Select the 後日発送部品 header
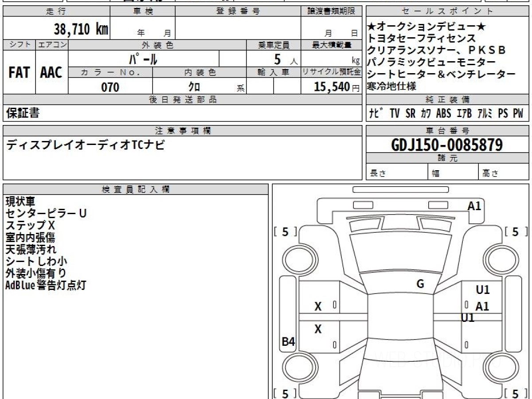This screenshot has height=399, width=532. pos(183,100)
